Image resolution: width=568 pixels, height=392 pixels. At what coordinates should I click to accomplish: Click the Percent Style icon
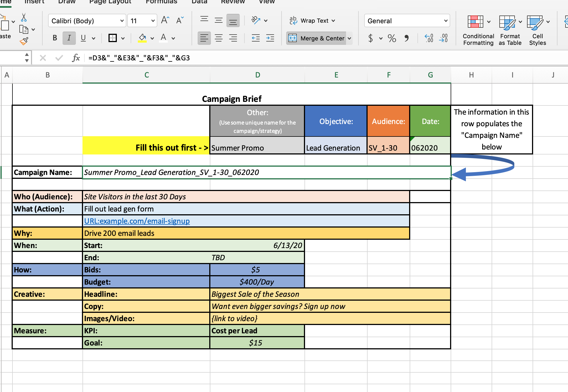[392, 38]
